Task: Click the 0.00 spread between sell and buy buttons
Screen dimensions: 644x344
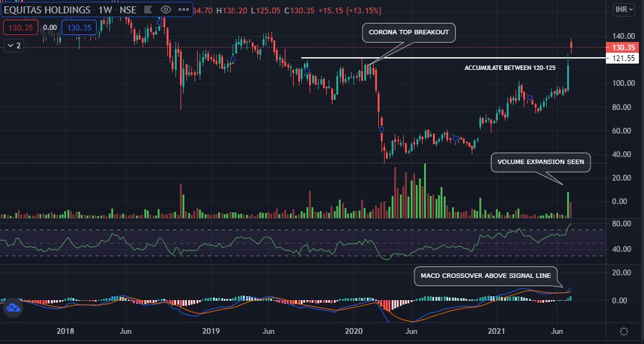Action: point(50,27)
